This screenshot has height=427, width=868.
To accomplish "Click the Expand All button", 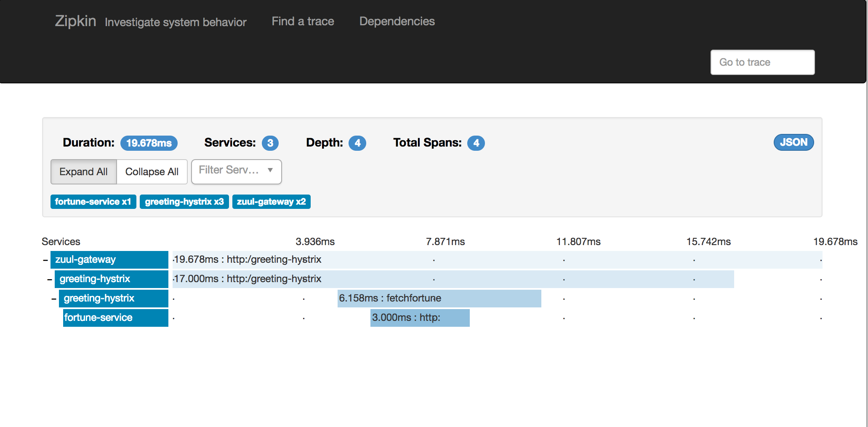I will 83,172.
